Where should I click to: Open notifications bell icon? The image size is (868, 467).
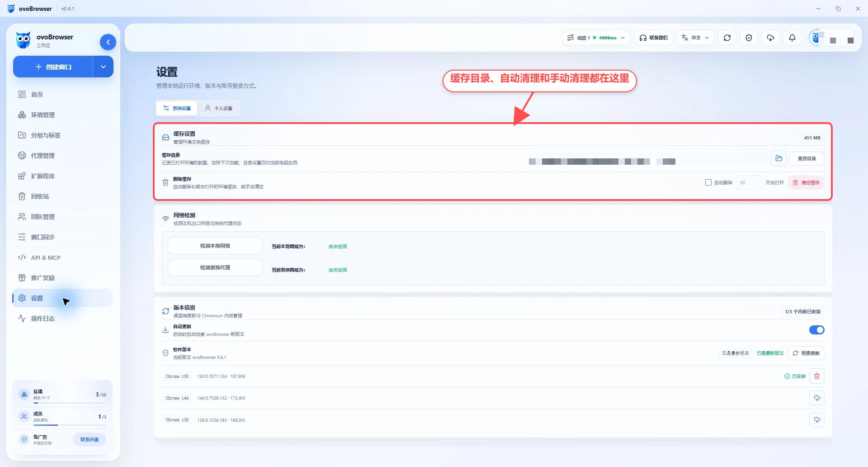tap(792, 38)
